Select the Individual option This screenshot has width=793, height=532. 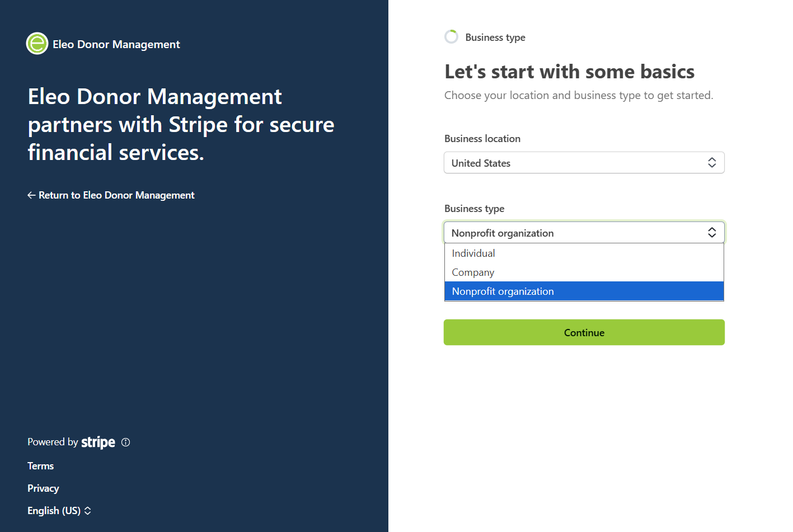pyautogui.click(x=584, y=253)
